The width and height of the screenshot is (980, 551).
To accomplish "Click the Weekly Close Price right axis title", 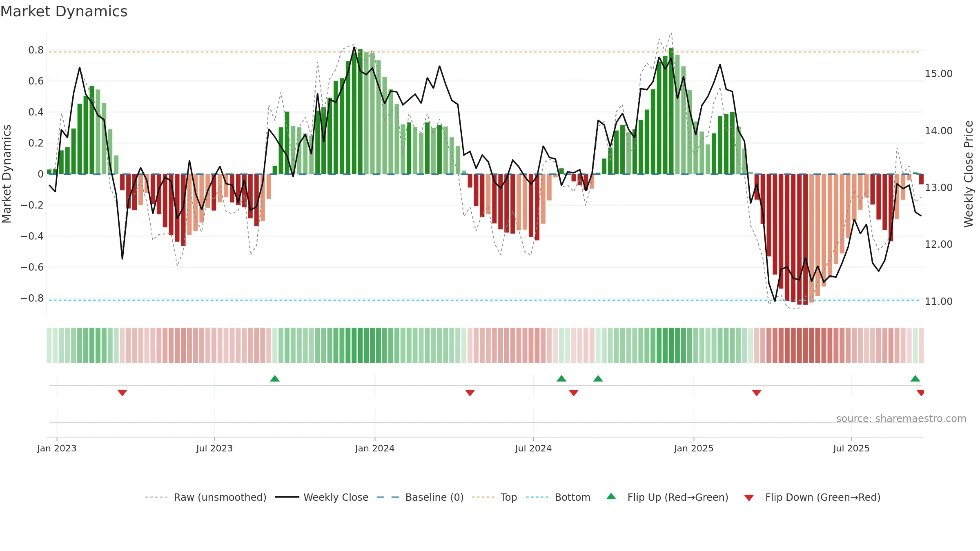I will click(969, 174).
